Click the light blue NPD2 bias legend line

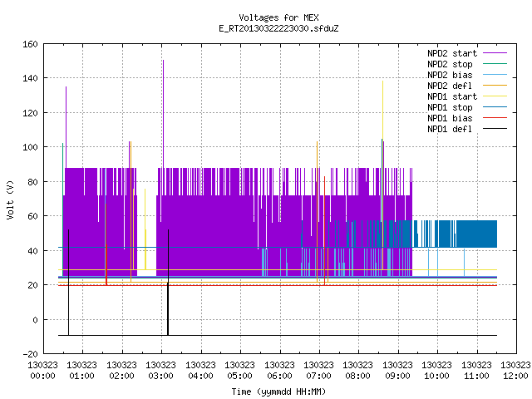(495, 75)
